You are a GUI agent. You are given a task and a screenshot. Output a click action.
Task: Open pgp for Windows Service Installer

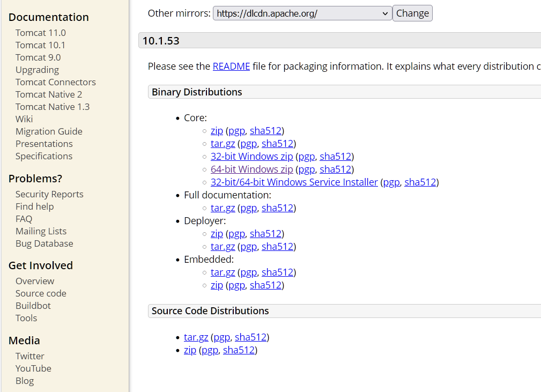(x=391, y=182)
